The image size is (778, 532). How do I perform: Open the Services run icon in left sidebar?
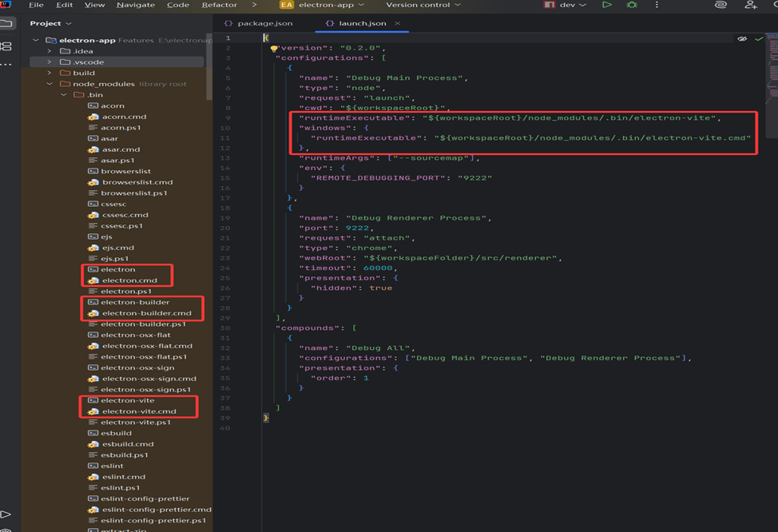(x=6, y=514)
